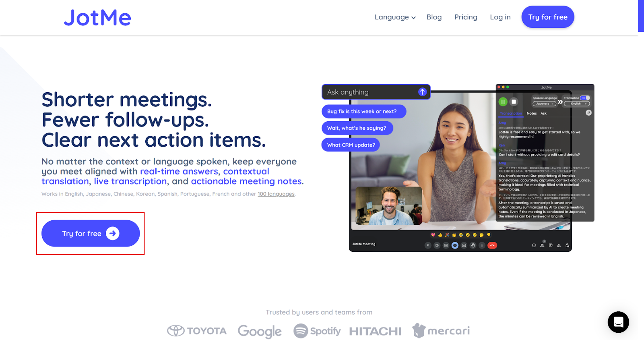Mute microphone in the meeting toolbar

pyautogui.click(x=428, y=245)
